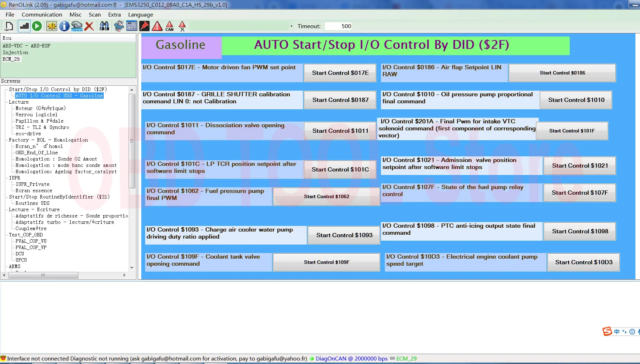Viewport: 640px width, 364px height.
Task: Select AUTO I/O Control UDS - Gasoline screen
Action: click(59, 96)
